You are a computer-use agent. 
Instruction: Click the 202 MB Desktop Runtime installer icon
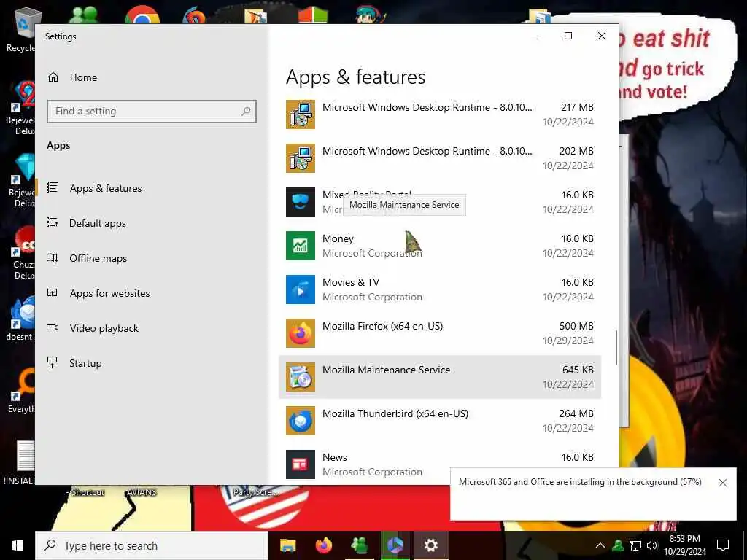pos(300,158)
